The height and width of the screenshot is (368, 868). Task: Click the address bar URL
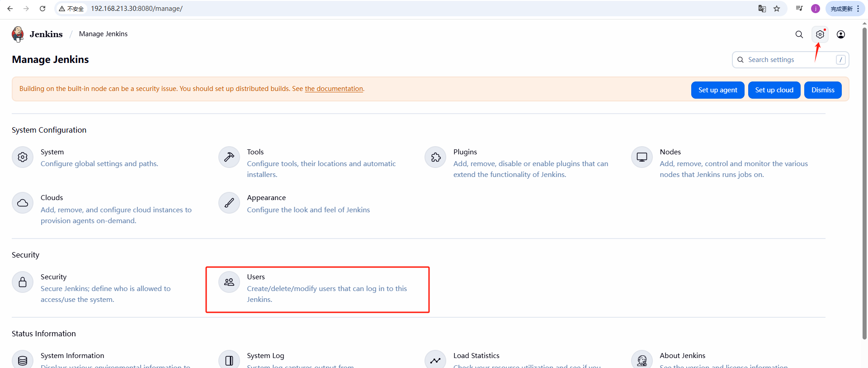click(137, 9)
